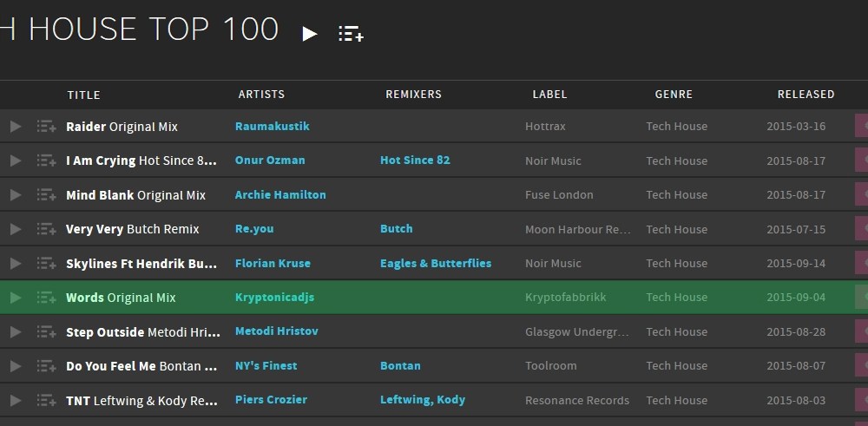Play the Skylines track
Screen dimensions: 868x426
coord(15,264)
